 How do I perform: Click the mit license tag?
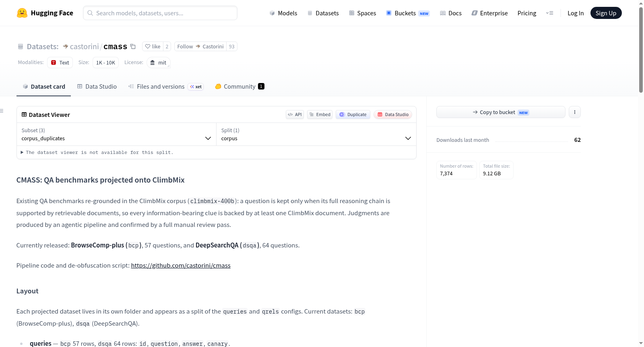[x=158, y=62]
